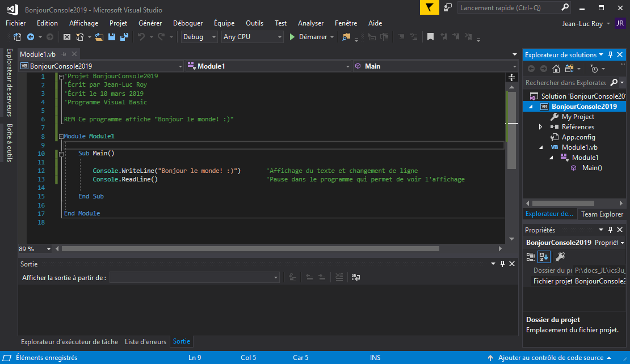Toggle word wrap in the Sortie panel
Screen dimensions: 630x364
[x=355, y=277]
